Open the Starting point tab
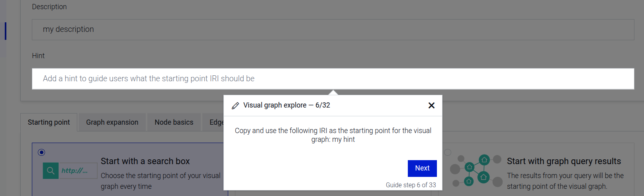The width and height of the screenshot is (644, 196). [49, 122]
